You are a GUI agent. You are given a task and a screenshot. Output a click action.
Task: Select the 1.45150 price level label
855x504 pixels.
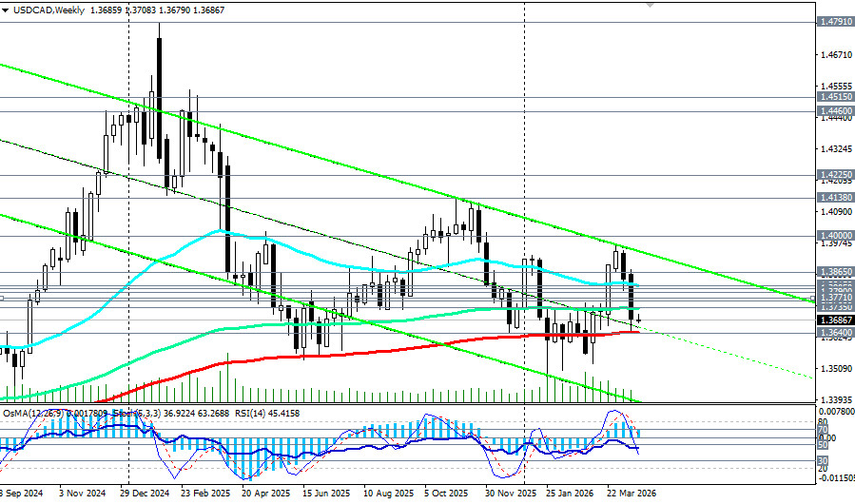835,97
